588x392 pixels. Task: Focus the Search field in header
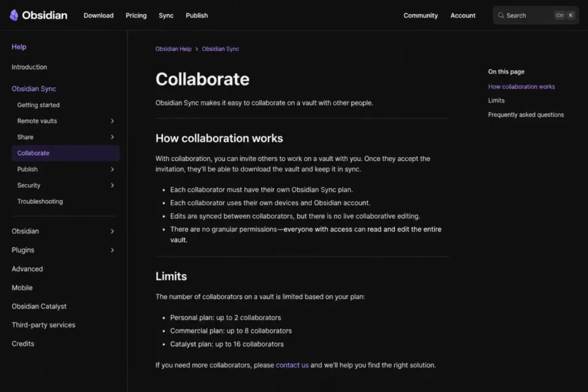(x=536, y=15)
